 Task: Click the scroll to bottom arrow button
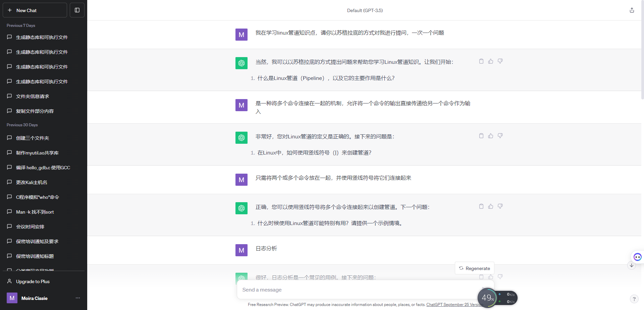(x=632, y=265)
